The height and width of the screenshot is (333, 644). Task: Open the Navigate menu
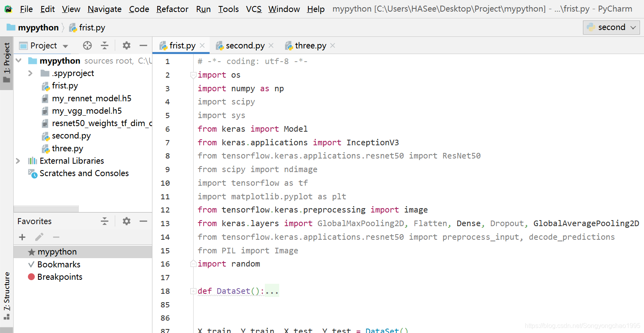coord(104,9)
